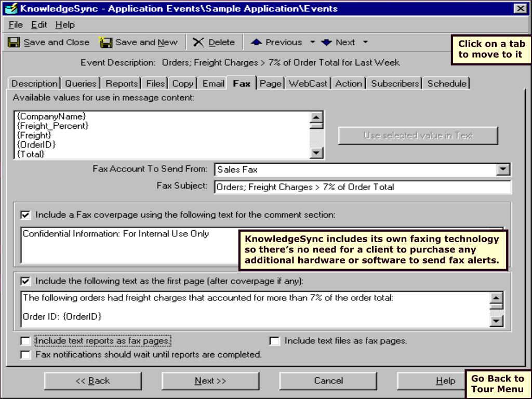The width and height of the screenshot is (532, 399).
Task: Click into the Fax Subject field
Action: click(362, 187)
